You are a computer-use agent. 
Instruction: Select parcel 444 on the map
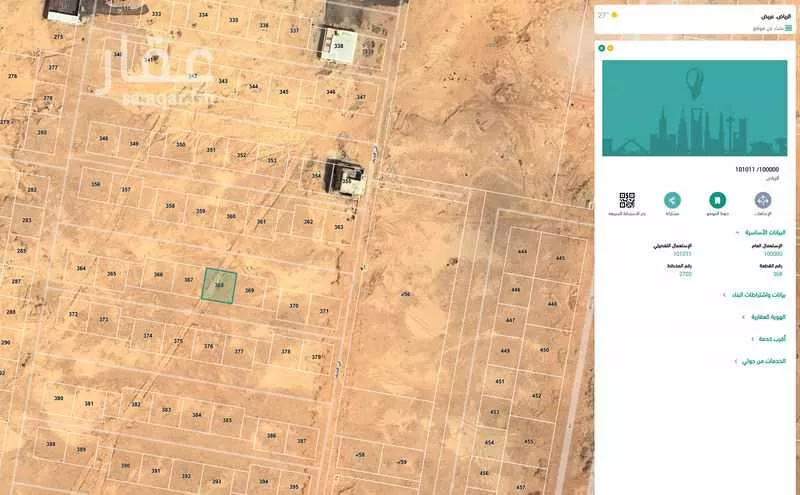click(522, 251)
